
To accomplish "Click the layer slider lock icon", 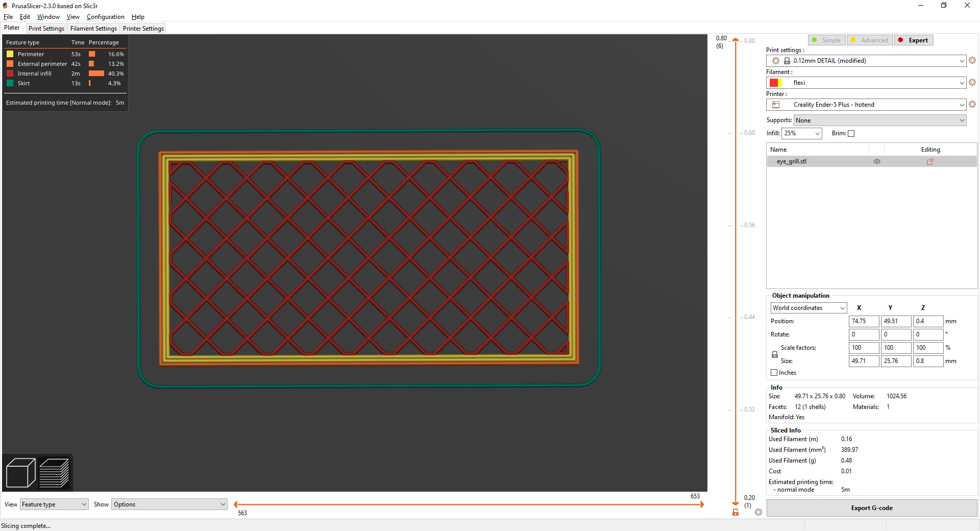I will point(736,512).
